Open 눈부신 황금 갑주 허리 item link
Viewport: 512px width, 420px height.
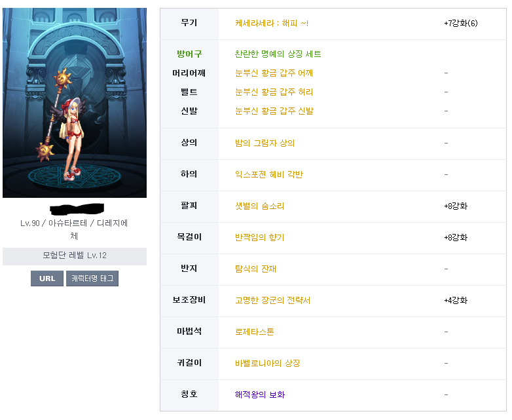(274, 92)
